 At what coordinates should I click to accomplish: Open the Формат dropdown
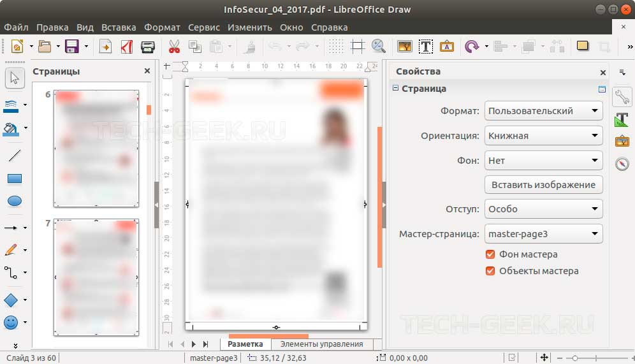point(543,111)
